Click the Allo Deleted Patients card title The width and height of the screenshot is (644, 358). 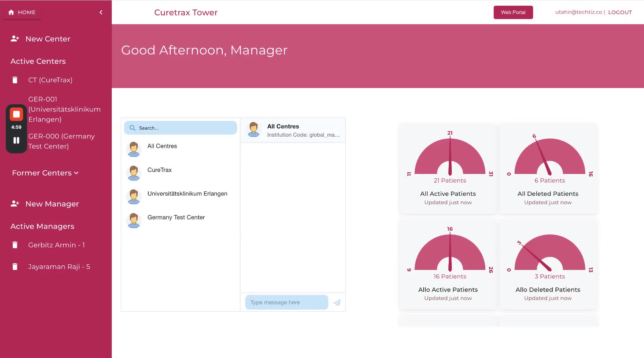click(x=548, y=289)
